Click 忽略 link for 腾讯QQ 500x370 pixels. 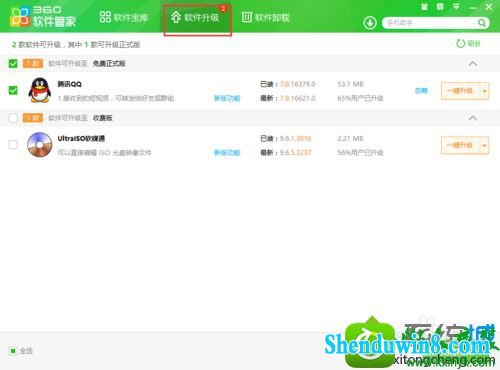point(421,91)
